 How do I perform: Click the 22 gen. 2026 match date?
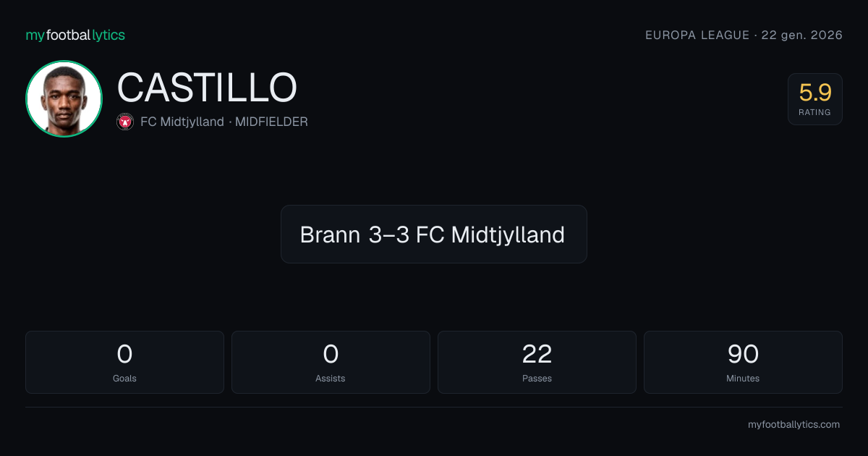point(802,35)
